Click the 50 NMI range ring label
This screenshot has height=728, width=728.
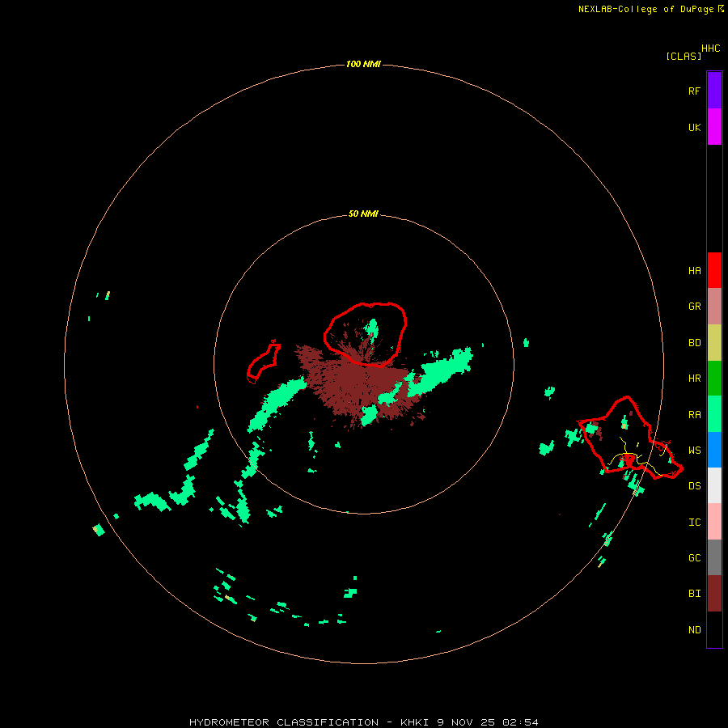[363, 214]
